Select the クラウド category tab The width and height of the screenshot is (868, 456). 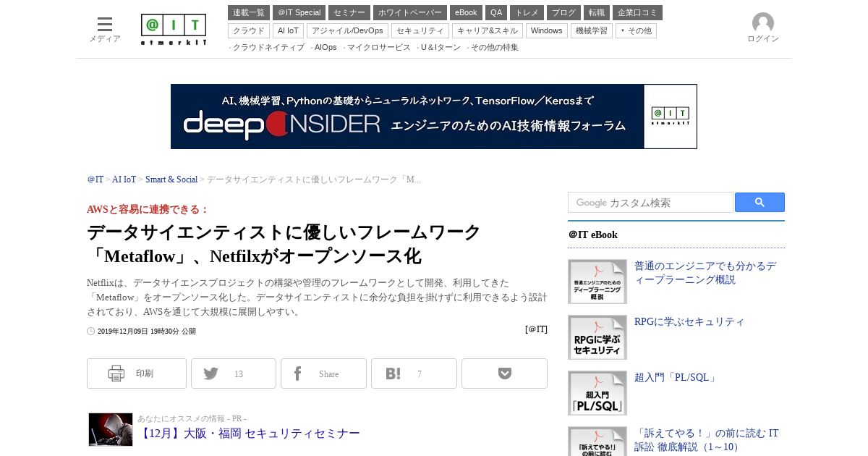(249, 30)
